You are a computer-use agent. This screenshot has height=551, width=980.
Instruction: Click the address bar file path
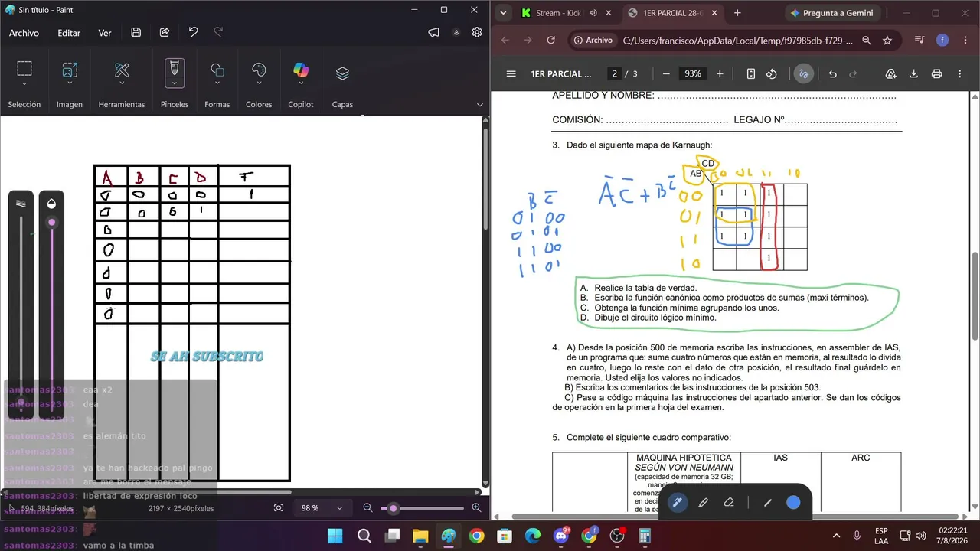pos(738,41)
